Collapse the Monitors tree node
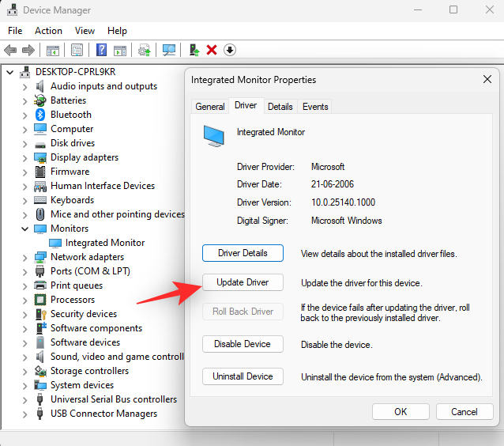 click(x=24, y=229)
